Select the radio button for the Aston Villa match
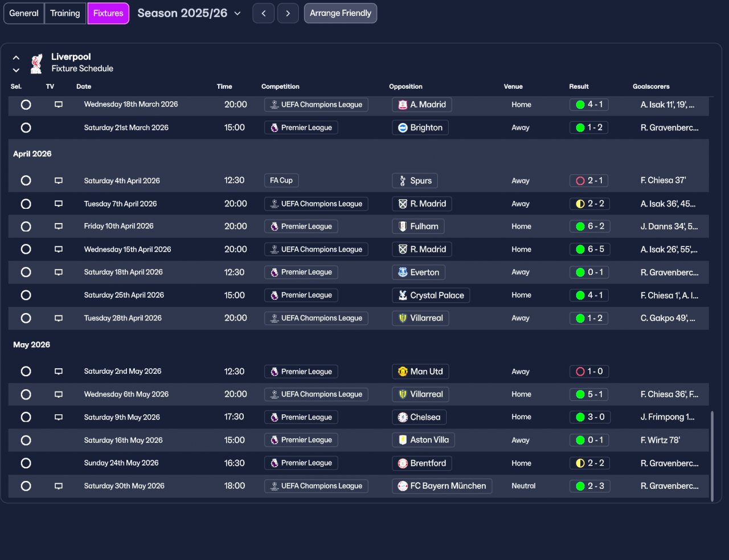The image size is (729, 560). 26,440
